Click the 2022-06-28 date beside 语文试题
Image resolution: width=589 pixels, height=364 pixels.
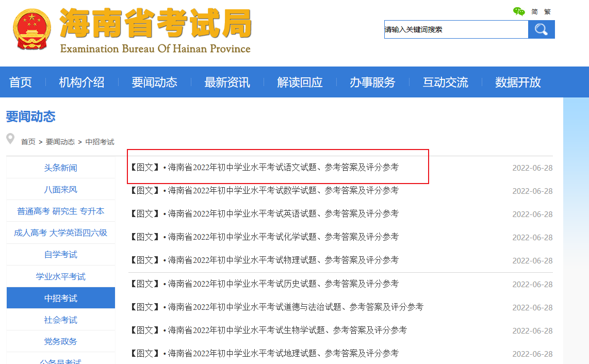point(532,168)
